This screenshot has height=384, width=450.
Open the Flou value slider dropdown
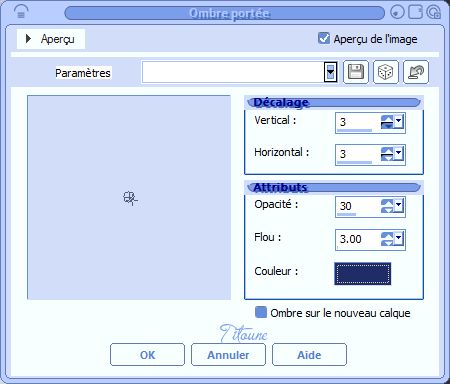(x=399, y=238)
